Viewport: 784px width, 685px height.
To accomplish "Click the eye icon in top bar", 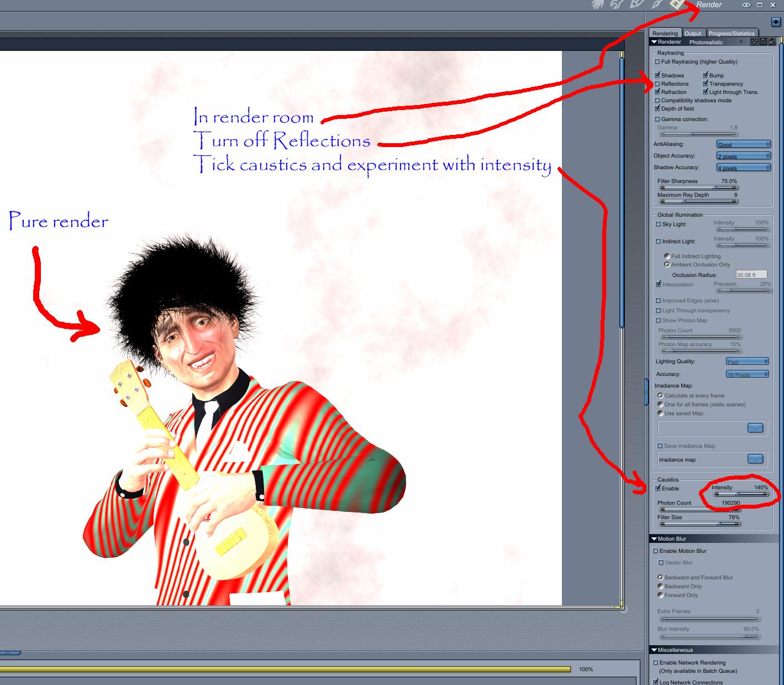I will point(746,5).
